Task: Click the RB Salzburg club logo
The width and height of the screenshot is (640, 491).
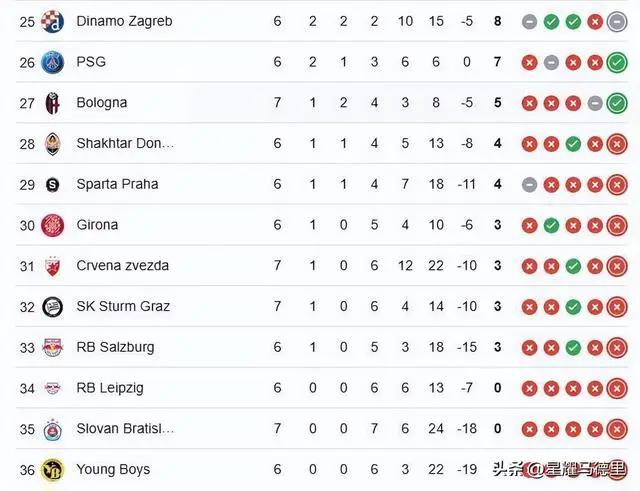Action: [x=53, y=348]
